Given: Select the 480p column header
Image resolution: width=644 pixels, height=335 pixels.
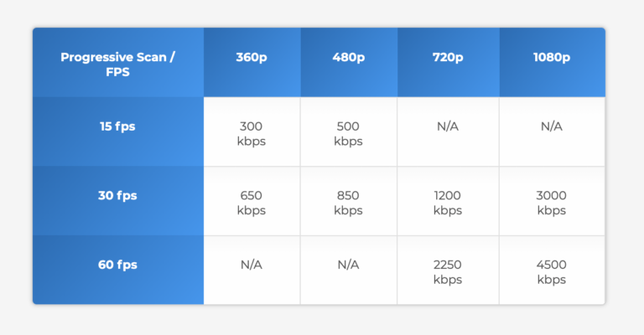Looking at the screenshot, I should 348,58.
